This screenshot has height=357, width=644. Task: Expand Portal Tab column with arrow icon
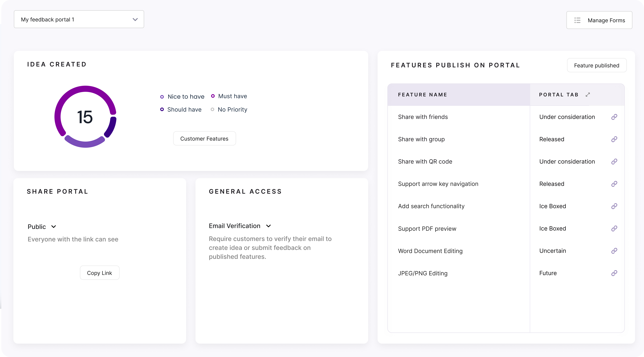(588, 95)
